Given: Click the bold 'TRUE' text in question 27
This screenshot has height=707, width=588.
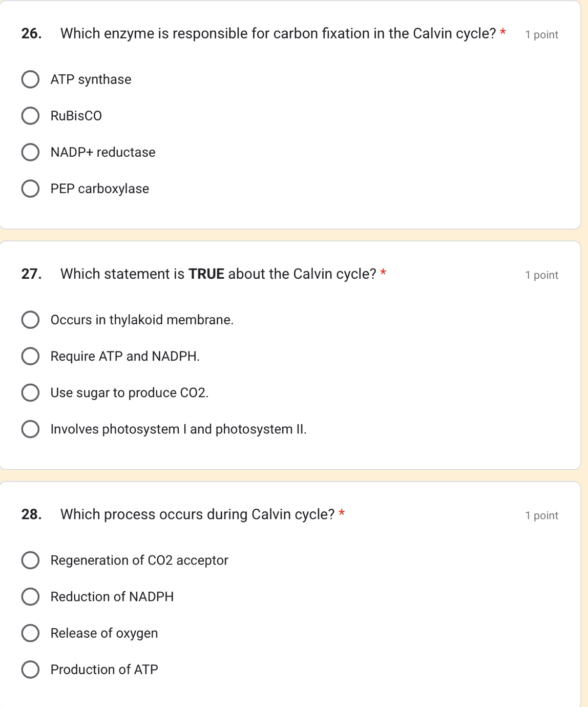Looking at the screenshot, I should [206, 274].
